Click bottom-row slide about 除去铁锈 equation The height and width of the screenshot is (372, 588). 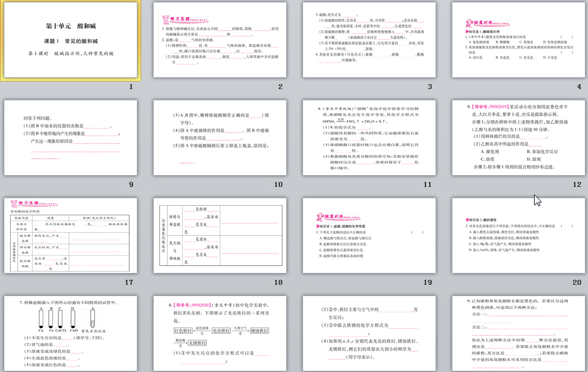point(369,333)
